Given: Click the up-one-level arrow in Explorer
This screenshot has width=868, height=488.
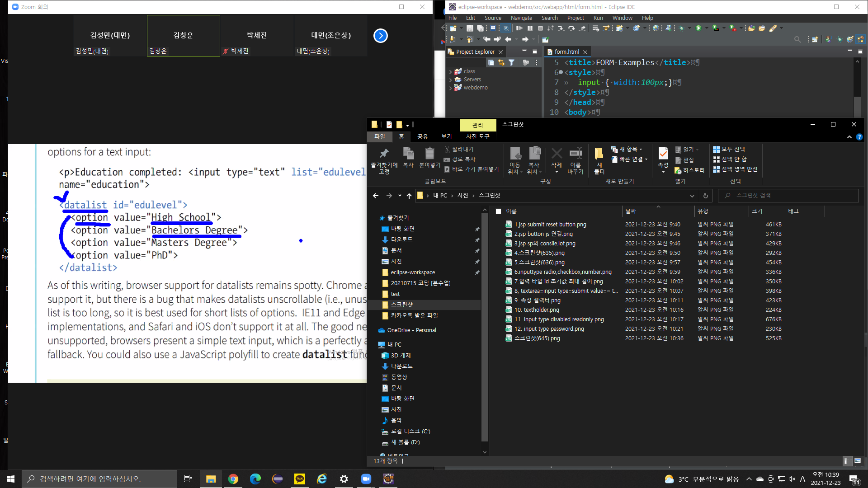Looking at the screenshot, I should coord(409,196).
